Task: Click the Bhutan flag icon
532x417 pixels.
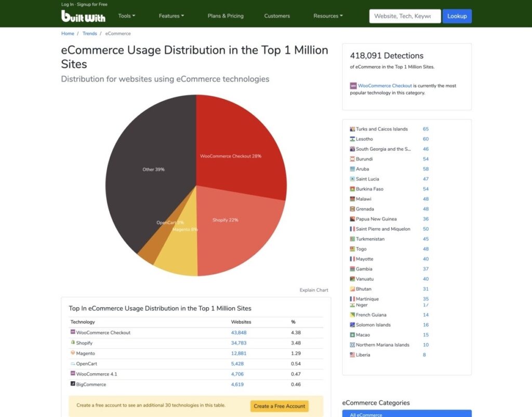Action: tap(353, 289)
